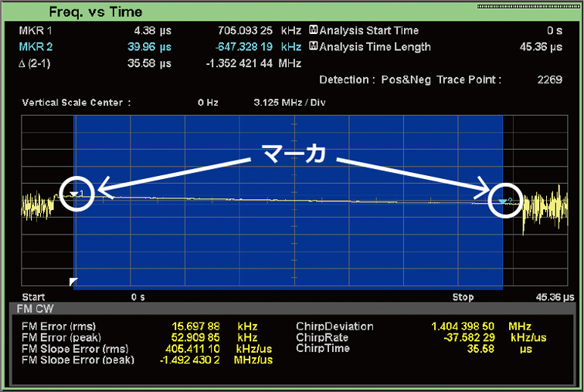Click the delta frequency -1.352 421 44 MHz
The width and height of the screenshot is (584, 392).
click(x=253, y=63)
